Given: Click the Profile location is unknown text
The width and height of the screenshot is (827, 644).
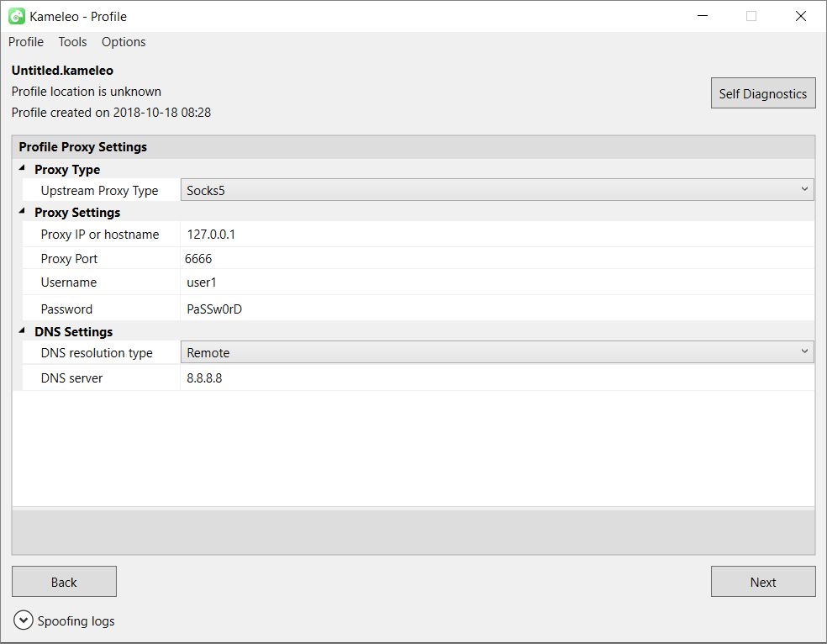Looking at the screenshot, I should tap(86, 92).
